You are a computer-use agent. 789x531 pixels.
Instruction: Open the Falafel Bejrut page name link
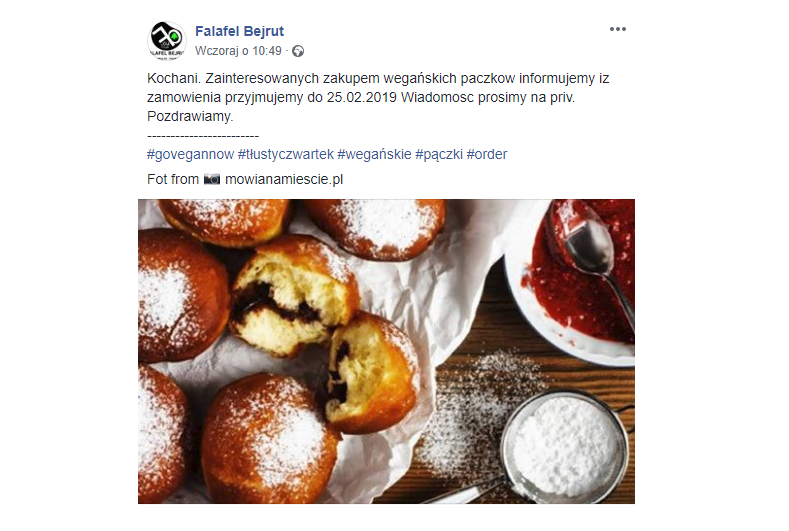(x=240, y=31)
